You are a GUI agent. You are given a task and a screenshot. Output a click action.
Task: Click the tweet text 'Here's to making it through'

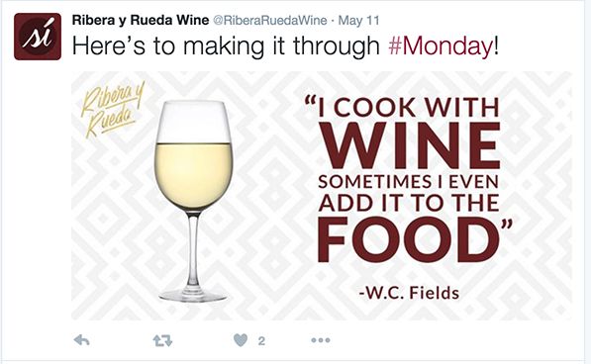click(226, 46)
